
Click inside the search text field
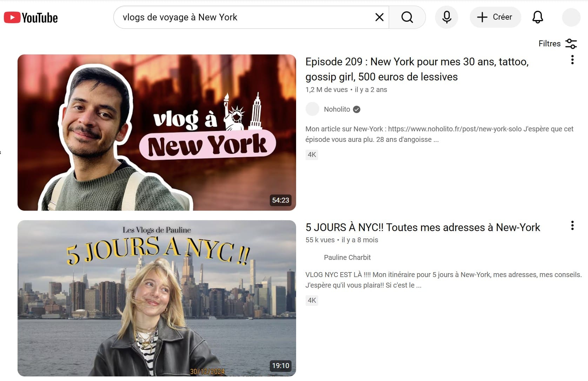246,17
